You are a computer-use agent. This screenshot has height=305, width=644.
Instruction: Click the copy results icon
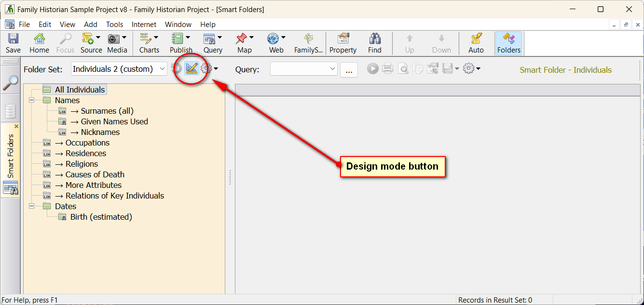pyautogui.click(x=418, y=69)
